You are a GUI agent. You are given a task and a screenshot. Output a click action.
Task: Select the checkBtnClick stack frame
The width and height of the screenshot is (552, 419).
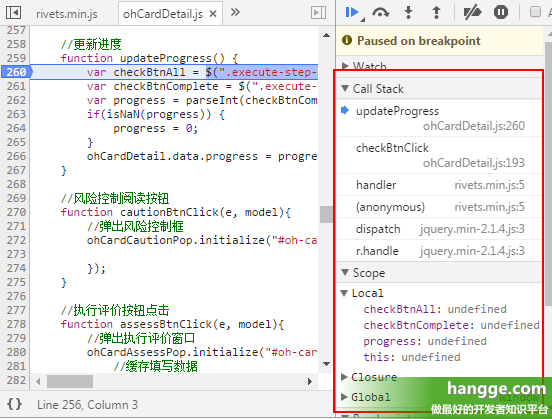439,155
